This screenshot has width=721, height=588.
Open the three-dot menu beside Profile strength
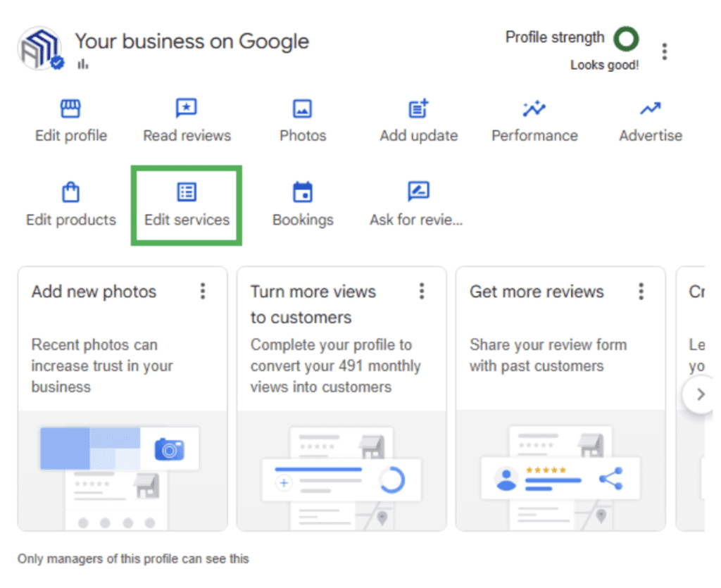(x=664, y=51)
